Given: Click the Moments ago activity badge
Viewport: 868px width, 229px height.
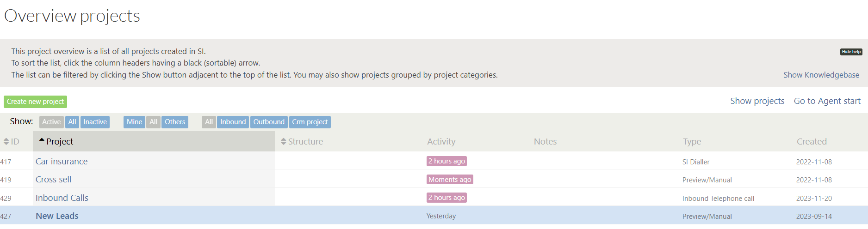Looking at the screenshot, I should (x=449, y=180).
